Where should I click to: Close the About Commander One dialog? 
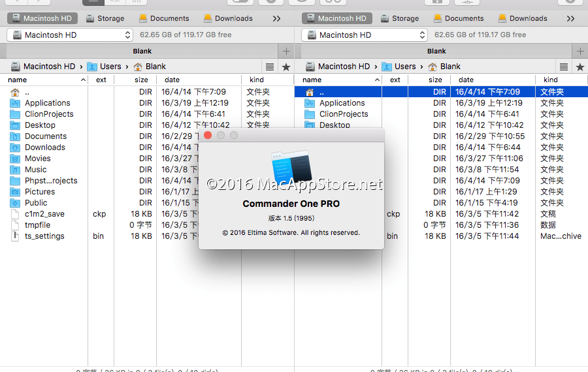click(x=208, y=135)
